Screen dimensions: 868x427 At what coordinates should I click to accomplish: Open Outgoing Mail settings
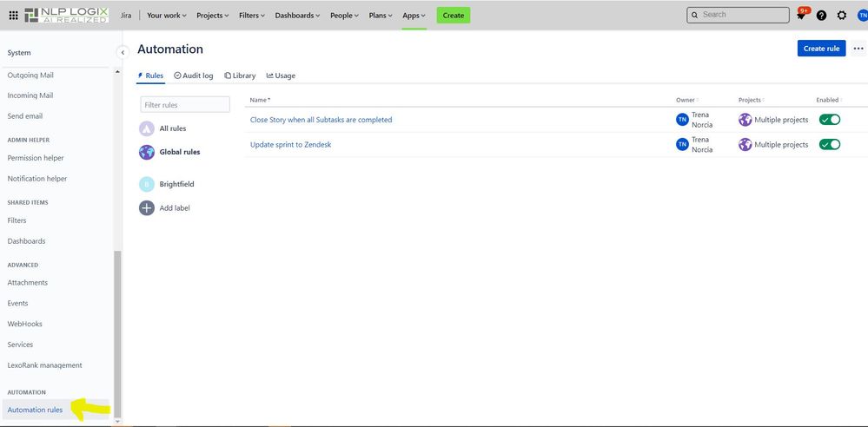[x=30, y=76]
